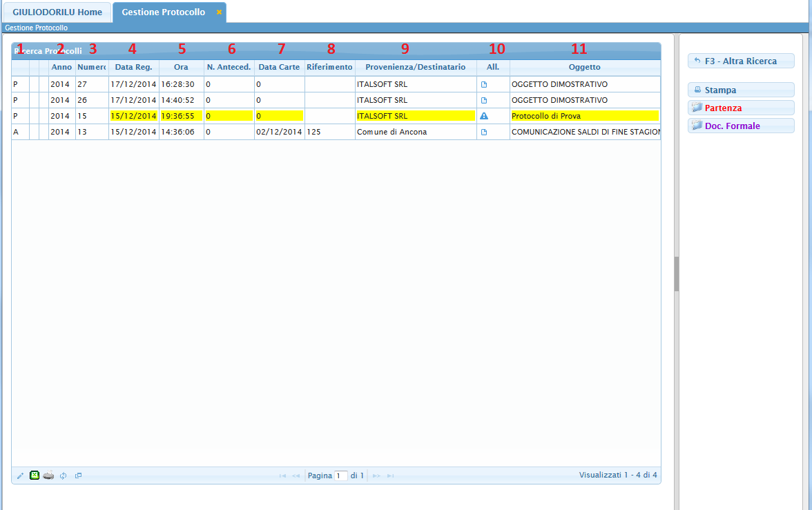
Task: Click the warning triangle icon on protocol 15
Action: click(484, 116)
